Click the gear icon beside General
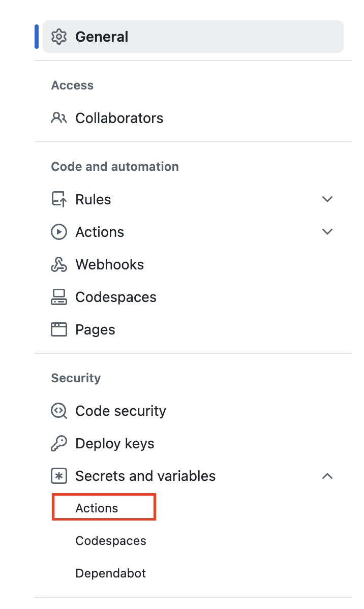Viewport: 364px width, 609px height. pyautogui.click(x=59, y=37)
